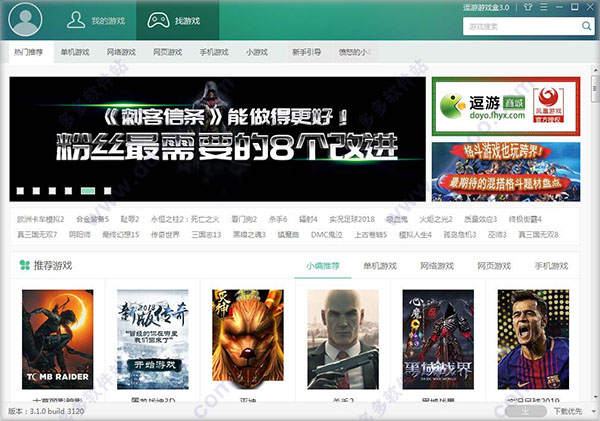
Task: Open the 质量效应3 link
Action: pos(480,219)
